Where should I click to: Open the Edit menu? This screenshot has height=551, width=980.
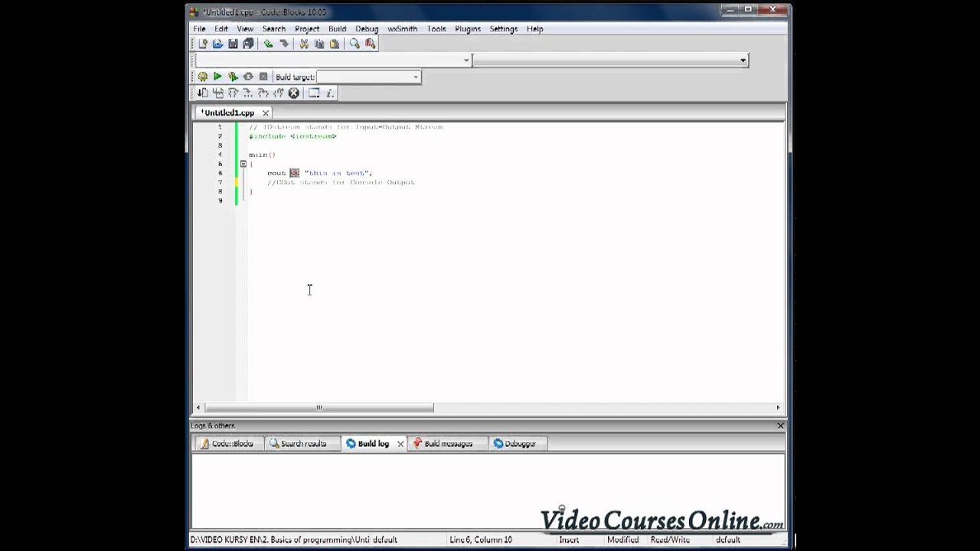(x=221, y=29)
